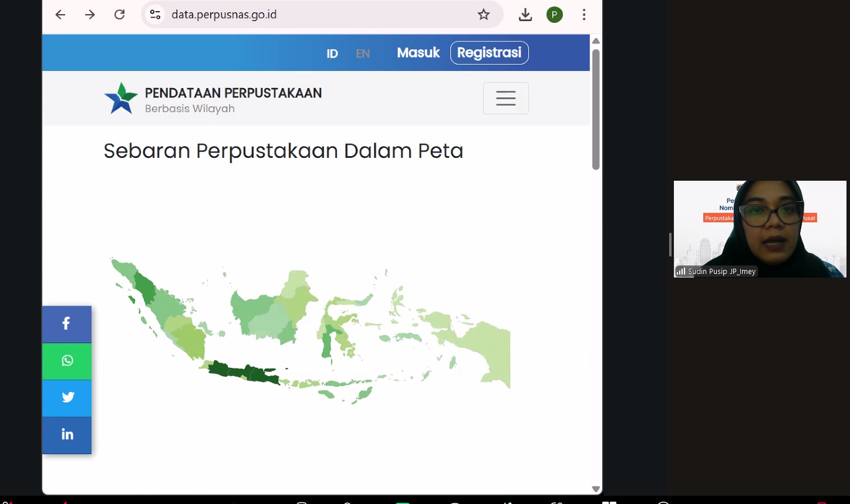Image resolution: width=850 pixels, height=504 pixels.
Task: Click the Facebook share icon
Action: pos(66,324)
